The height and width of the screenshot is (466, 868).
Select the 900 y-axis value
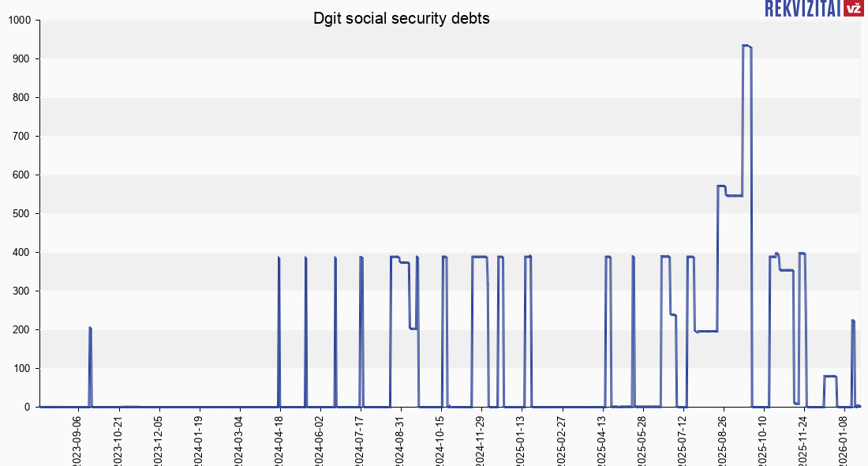click(x=21, y=59)
